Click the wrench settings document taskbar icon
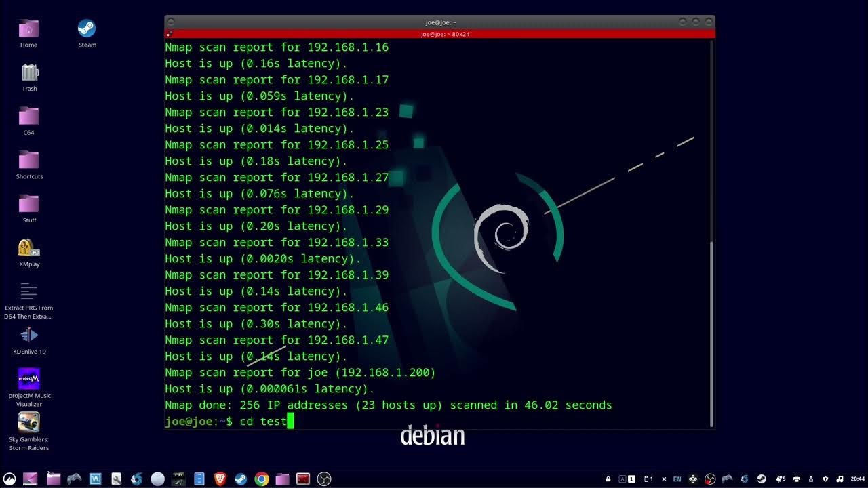The width and height of the screenshot is (868, 488). pyautogui.click(x=117, y=479)
